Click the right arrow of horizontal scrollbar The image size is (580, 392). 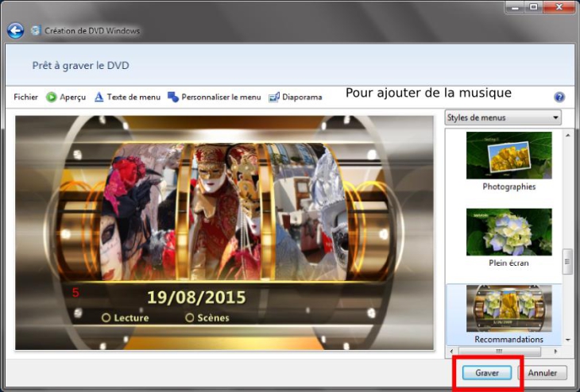[x=555, y=352]
